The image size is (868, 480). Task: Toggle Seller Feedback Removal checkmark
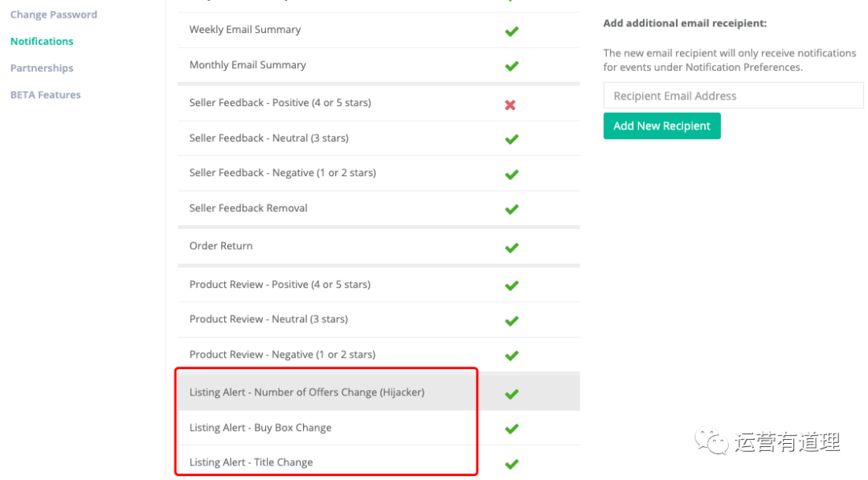click(x=511, y=209)
